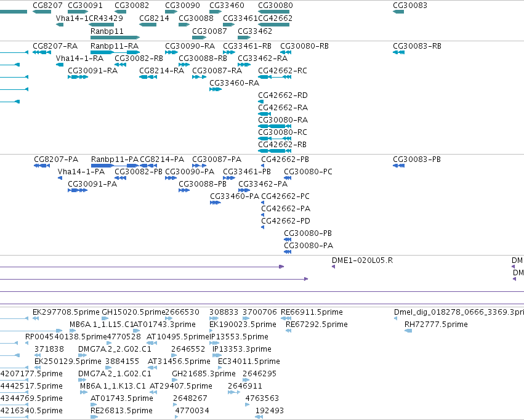Click EST label GH15020.5prime
This screenshot has width=524, height=420.
[134, 312]
